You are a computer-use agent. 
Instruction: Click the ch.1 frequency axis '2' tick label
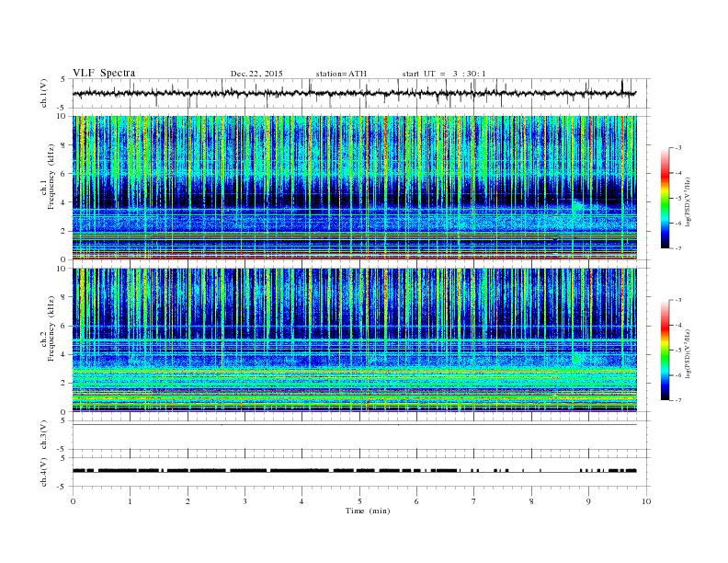pyautogui.click(x=64, y=231)
